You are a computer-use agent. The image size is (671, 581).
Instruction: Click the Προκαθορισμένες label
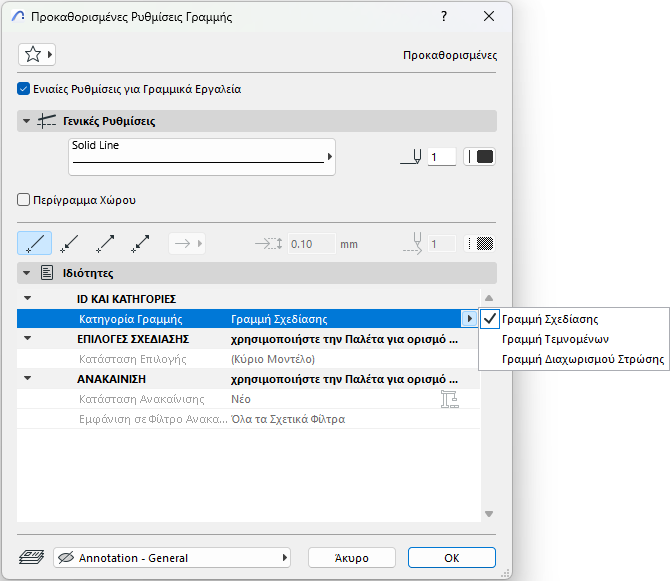(450, 56)
